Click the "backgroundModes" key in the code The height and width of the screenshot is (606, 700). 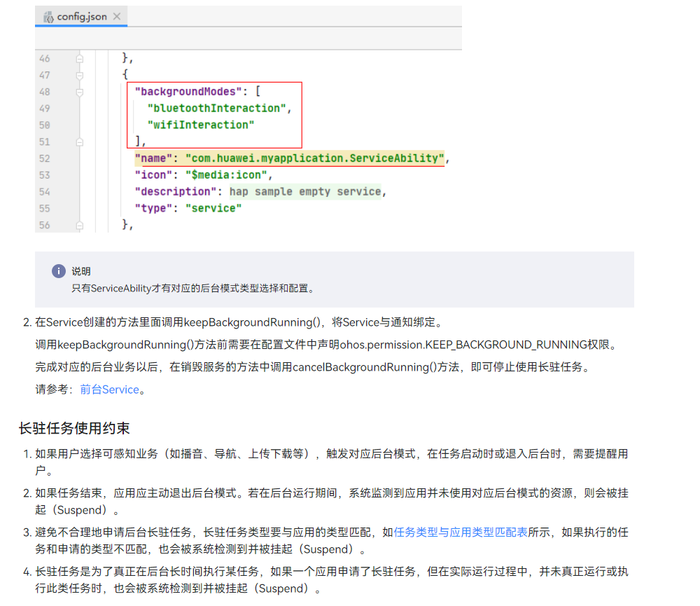(x=188, y=92)
